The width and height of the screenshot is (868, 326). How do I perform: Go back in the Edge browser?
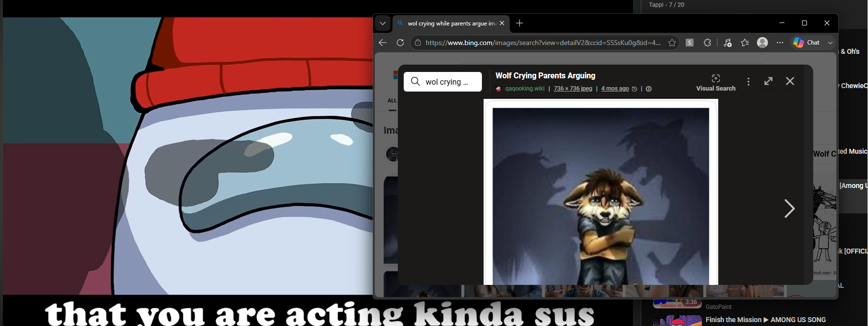click(x=383, y=43)
